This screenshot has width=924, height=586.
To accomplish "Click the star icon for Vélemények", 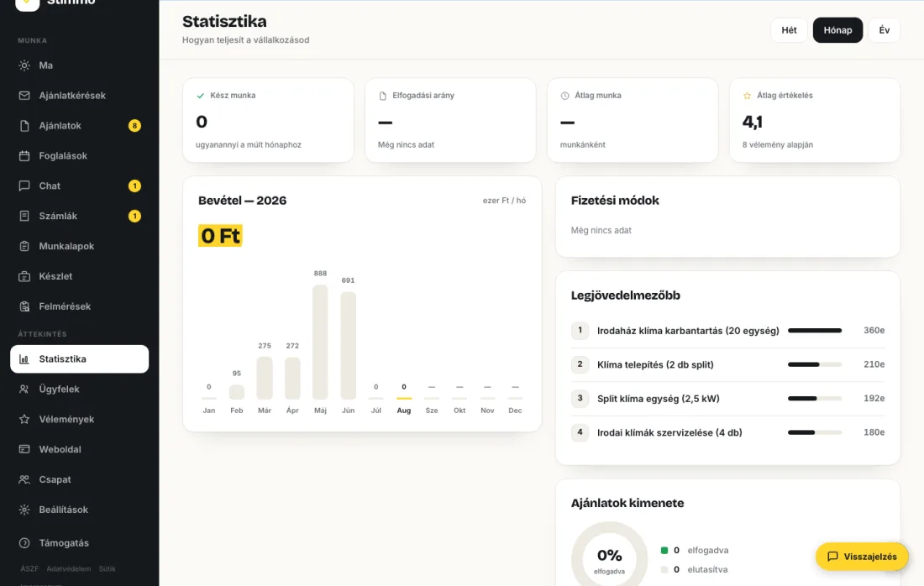I will tap(24, 419).
